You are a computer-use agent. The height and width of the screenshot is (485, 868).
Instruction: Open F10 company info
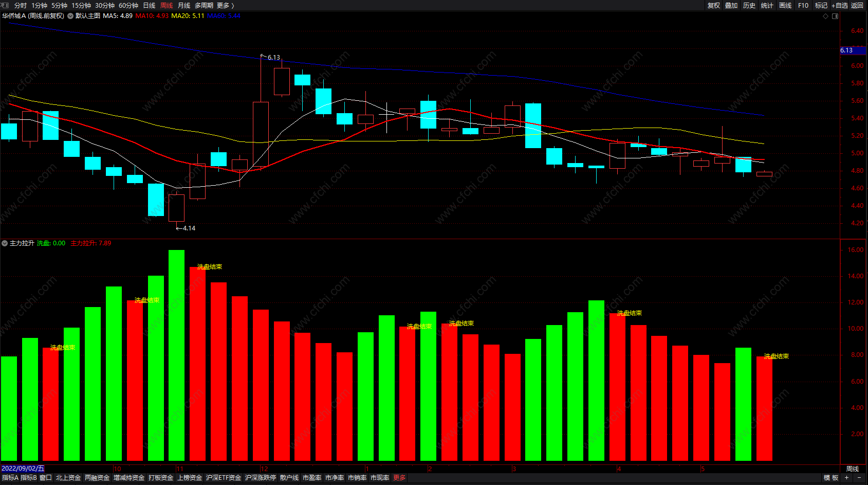803,5
